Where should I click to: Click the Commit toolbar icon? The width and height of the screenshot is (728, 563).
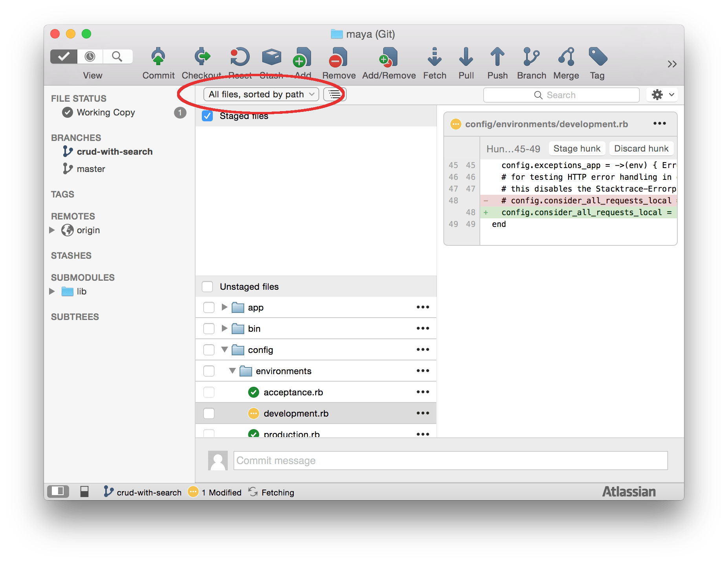click(x=158, y=58)
